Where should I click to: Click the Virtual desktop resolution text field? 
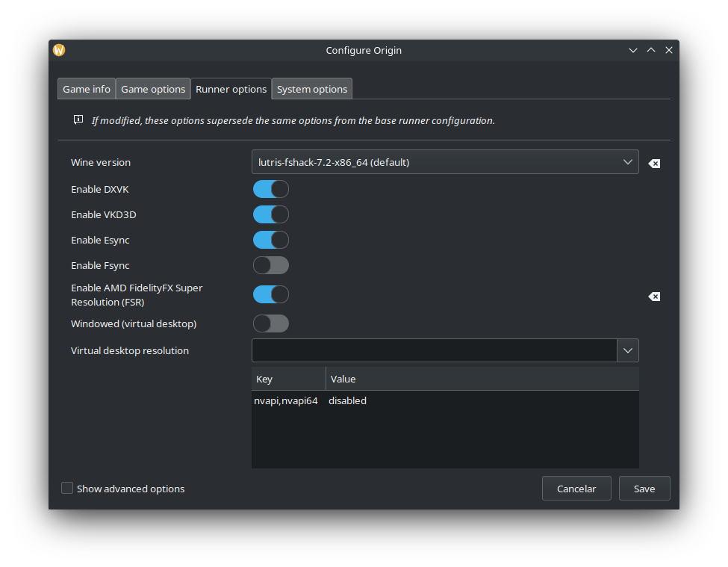[434, 350]
